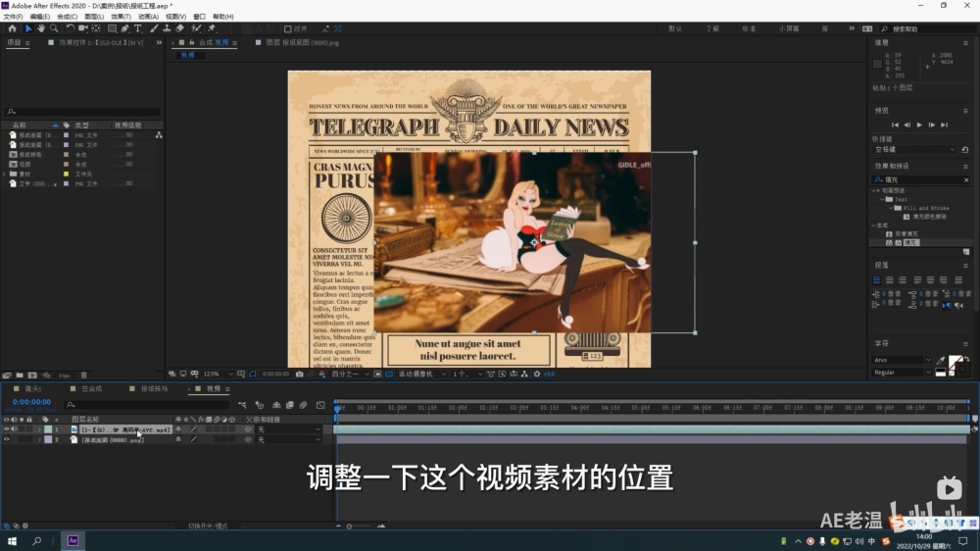This screenshot has height=551, width=980.
Task: Click last frame button in Preview panel
Action: (945, 125)
